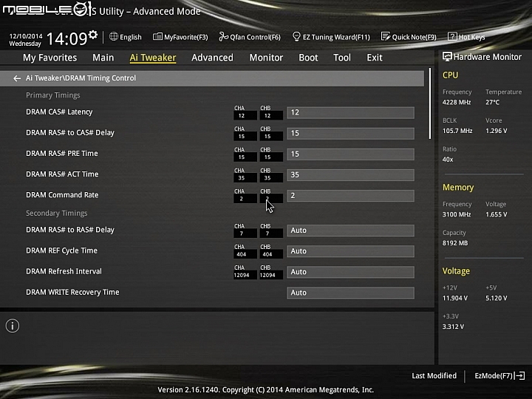Viewport: 532px width, 399px height.
Task: Select DRAM CAS# Latency label
Action: point(59,112)
